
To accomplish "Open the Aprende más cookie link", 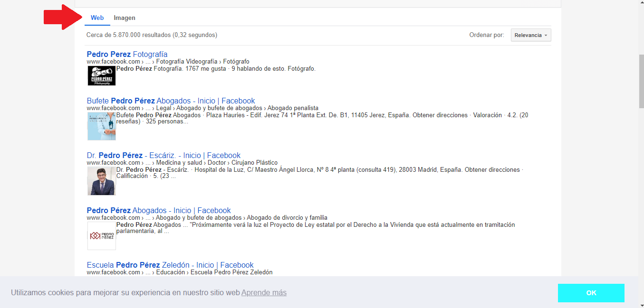I will point(264,293).
